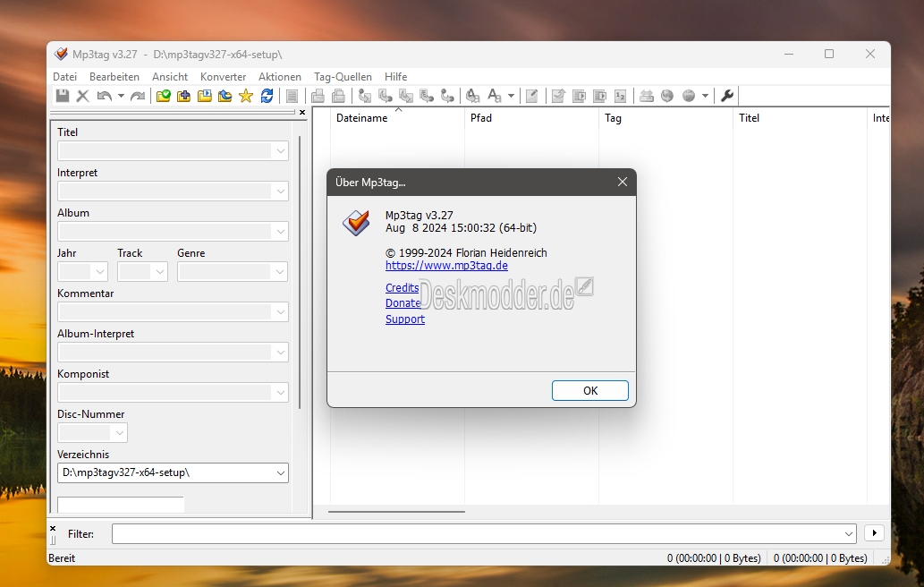This screenshot has width=924, height=587.
Task: Close the filter bar with small x
Action: click(53, 528)
